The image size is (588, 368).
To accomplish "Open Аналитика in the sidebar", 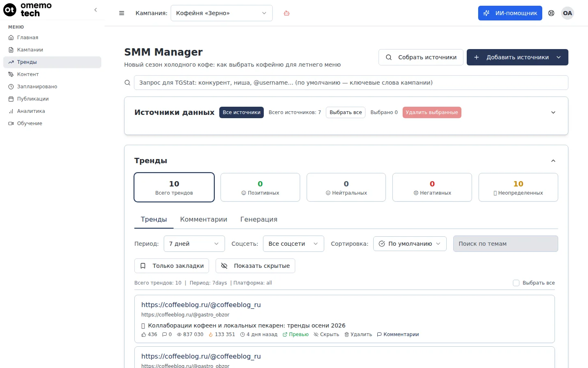I will tap(52, 111).
